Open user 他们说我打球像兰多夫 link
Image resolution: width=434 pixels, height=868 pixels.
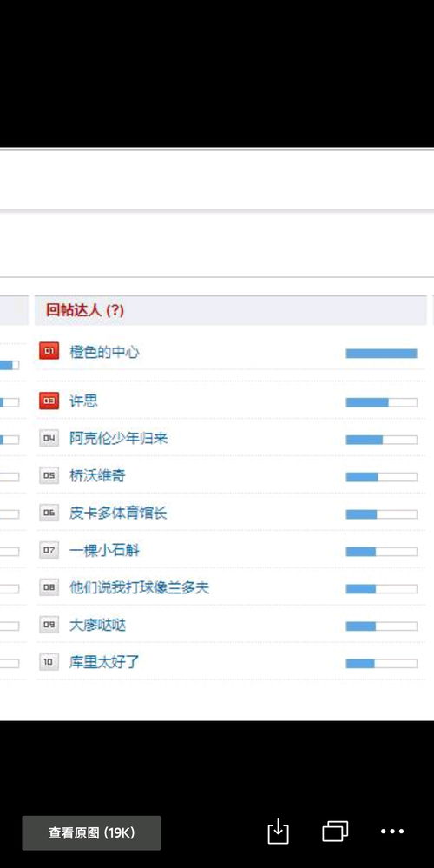tap(140, 587)
